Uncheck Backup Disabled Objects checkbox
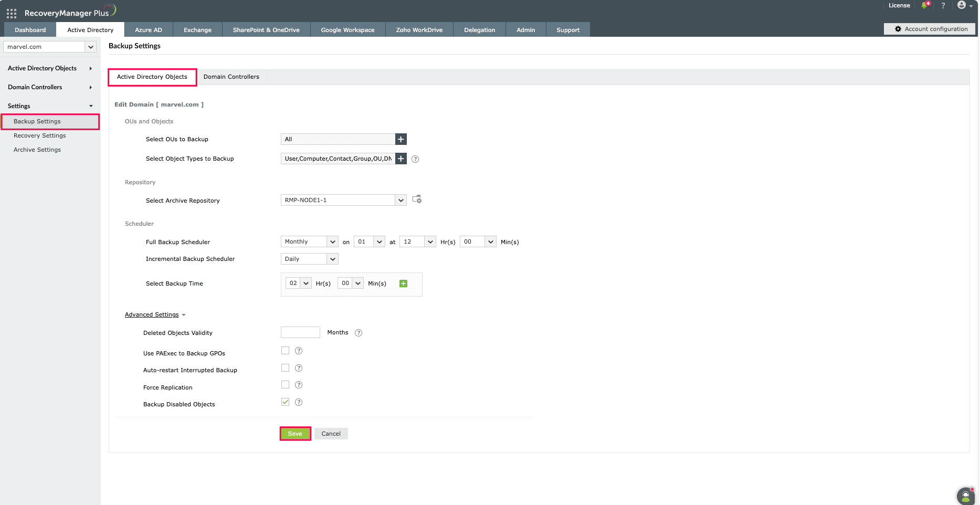This screenshot has width=980, height=505. tap(285, 402)
